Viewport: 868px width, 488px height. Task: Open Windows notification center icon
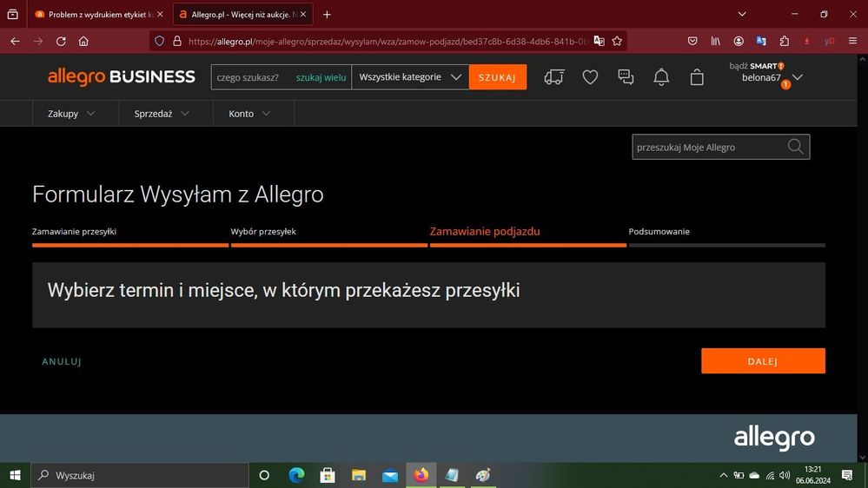pos(847,475)
